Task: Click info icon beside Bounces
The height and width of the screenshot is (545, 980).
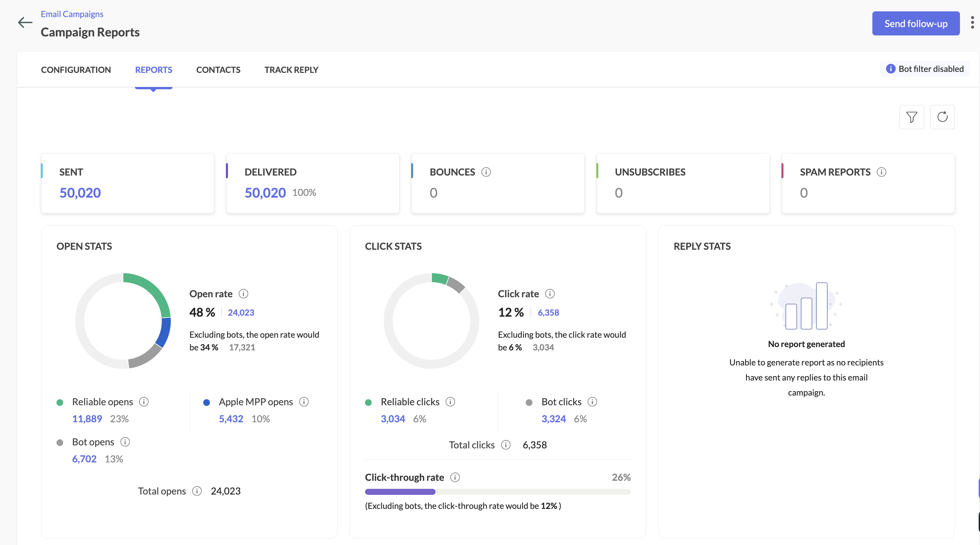Action: click(486, 172)
